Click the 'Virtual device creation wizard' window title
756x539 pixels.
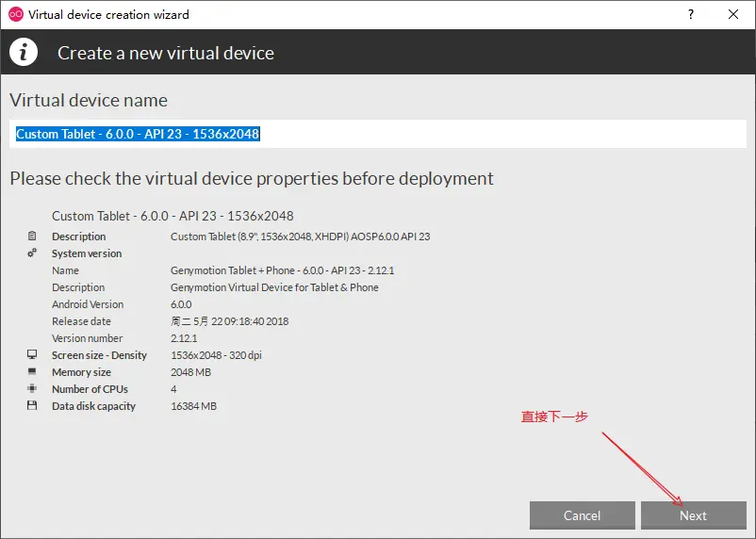click(x=108, y=14)
